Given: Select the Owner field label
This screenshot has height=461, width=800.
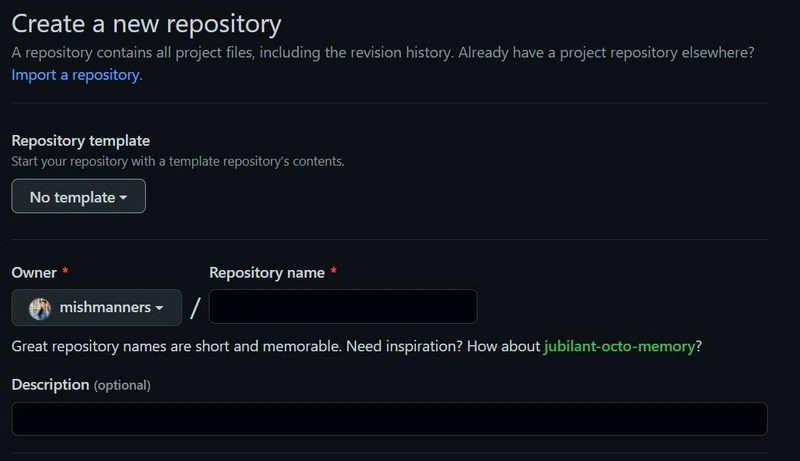Looking at the screenshot, I should pos(34,272).
